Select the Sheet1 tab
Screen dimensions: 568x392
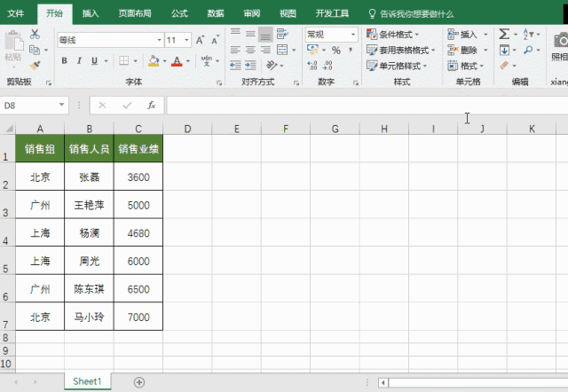(87, 381)
